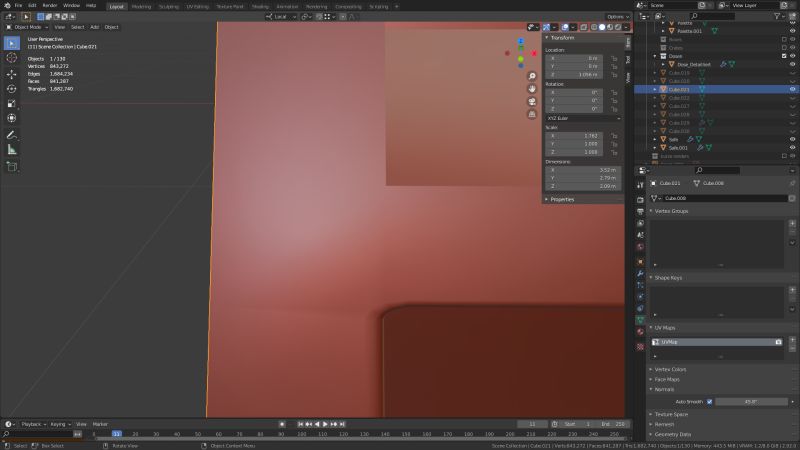Pick the Scale tool
800x450 pixels.
(12, 104)
